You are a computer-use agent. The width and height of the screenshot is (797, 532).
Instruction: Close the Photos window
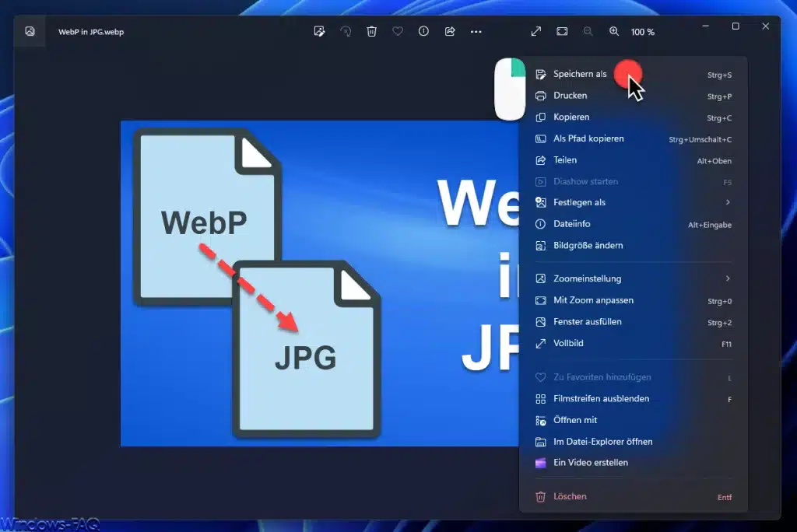point(766,26)
